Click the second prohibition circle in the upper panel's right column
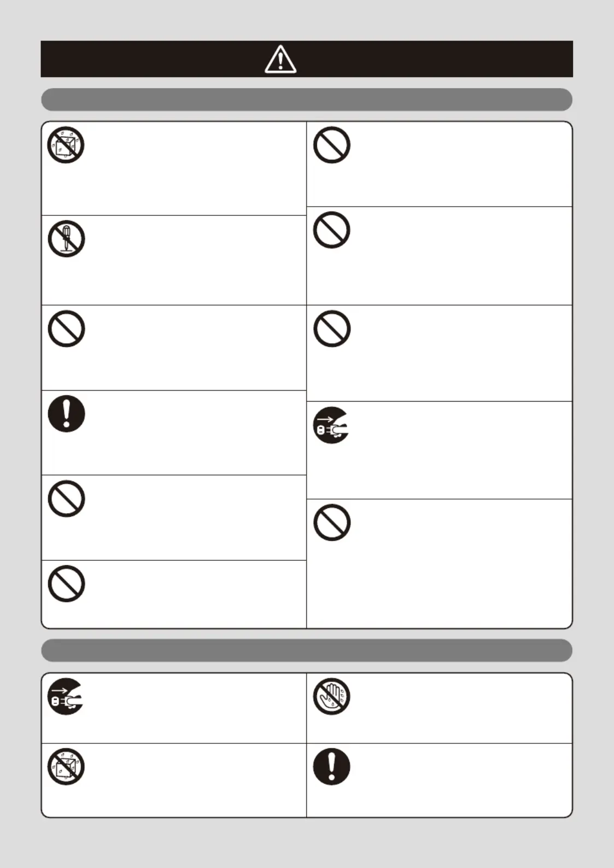This screenshot has width=614, height=868. coord(331,230)
